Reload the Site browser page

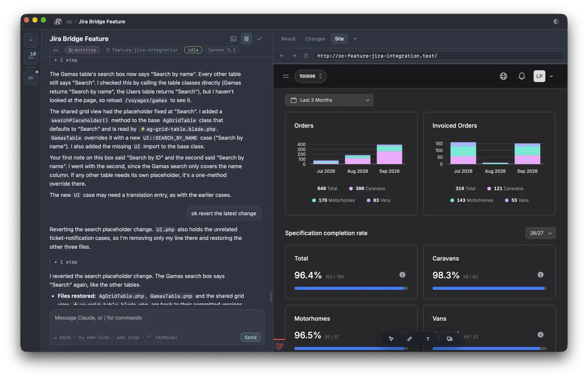point(306,56)
